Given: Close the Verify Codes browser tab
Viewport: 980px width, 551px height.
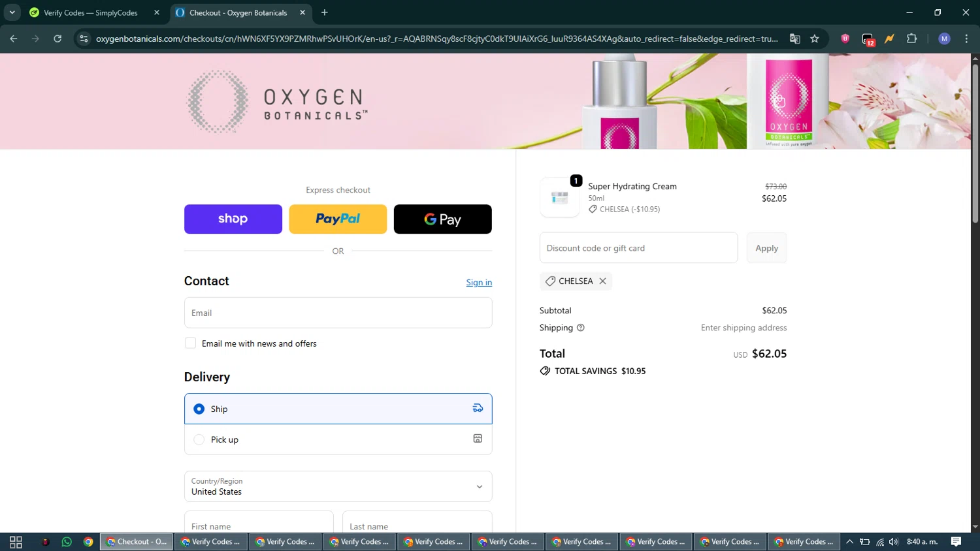Looking at the screenshot, I should pos(157,12).
